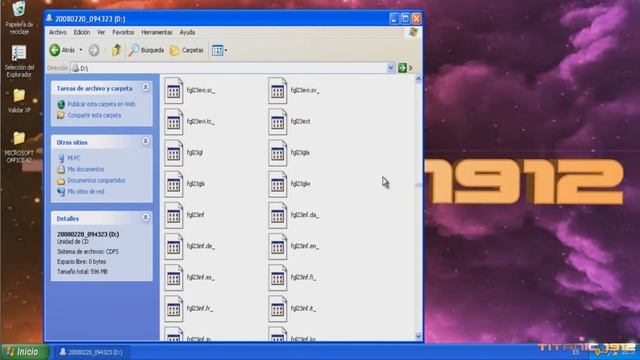The width and height of the screenshot is (640, 360).
Task: Open Mis sitios de red link
Action: (x=86, y=191)
